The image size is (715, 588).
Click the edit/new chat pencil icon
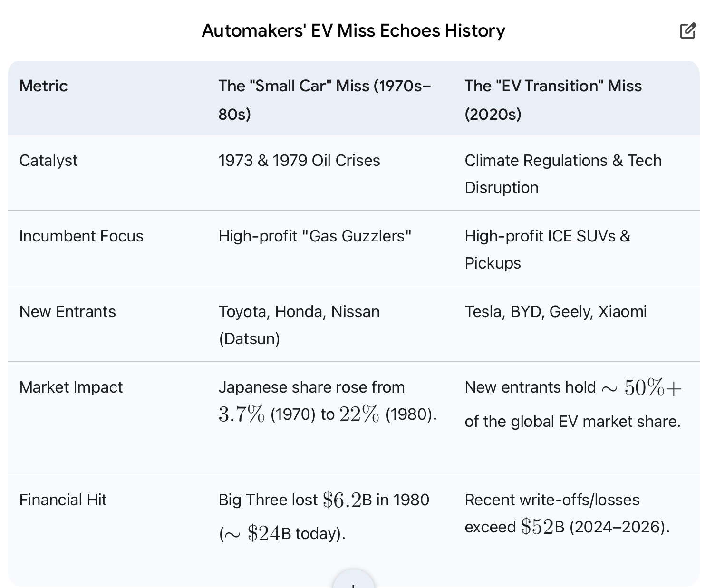coord(688,31)
